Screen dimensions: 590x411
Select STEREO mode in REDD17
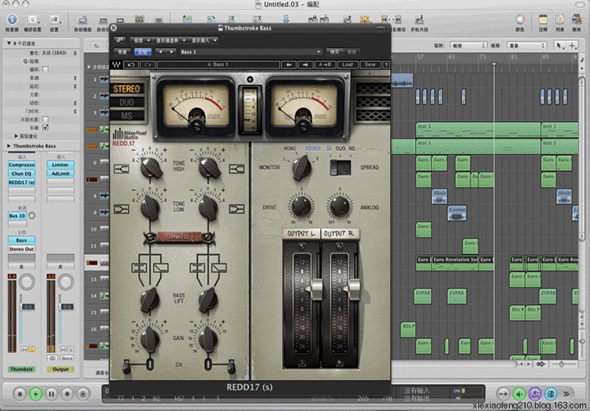[126, 89]
